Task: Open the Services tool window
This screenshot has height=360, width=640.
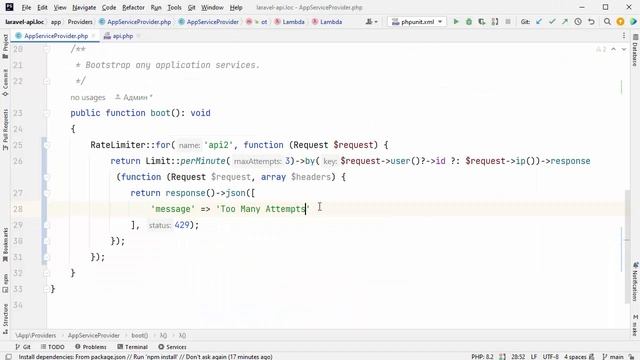Action: (172, 347)
